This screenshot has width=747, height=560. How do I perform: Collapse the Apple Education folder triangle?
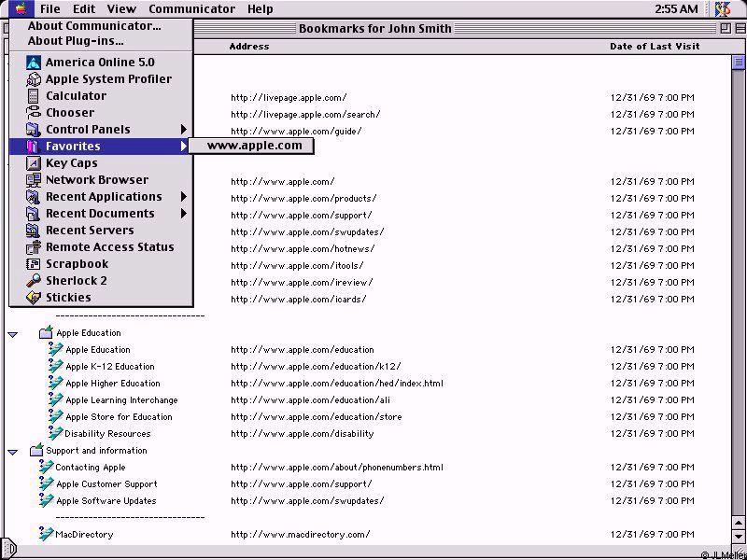[x=13, y=333]
